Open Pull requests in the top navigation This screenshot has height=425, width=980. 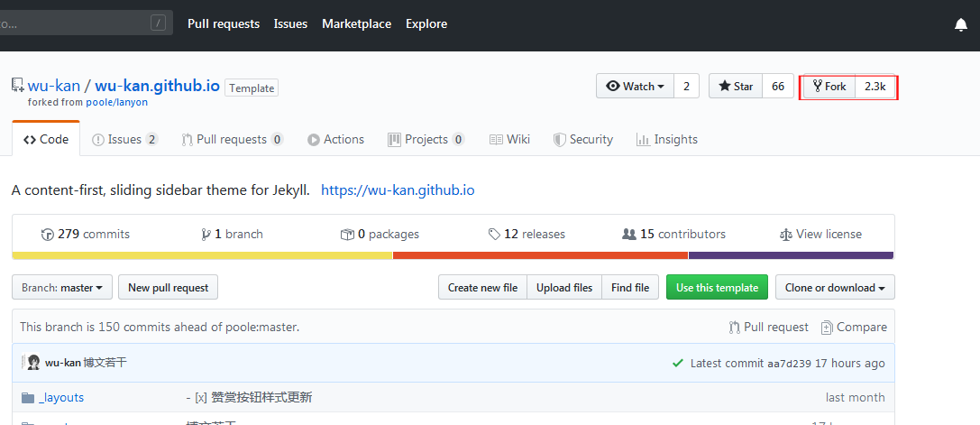point(224,23)
